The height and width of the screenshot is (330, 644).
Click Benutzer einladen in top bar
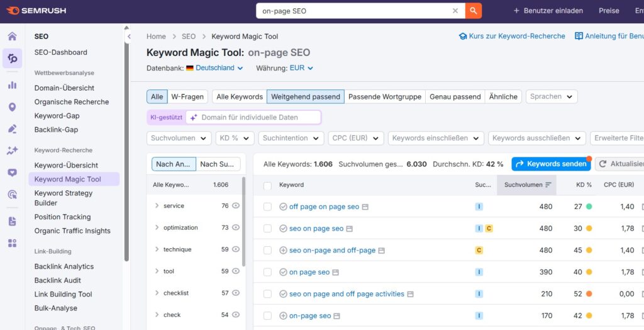coord(548,11)
